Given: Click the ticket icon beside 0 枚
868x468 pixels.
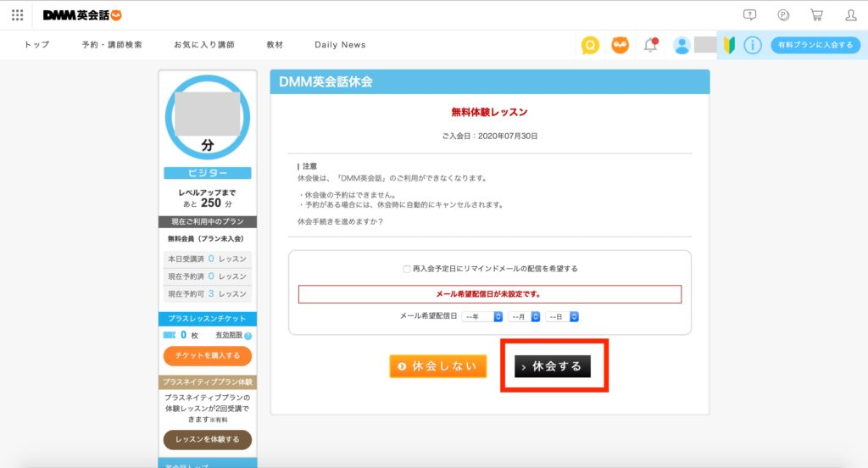Looking at the screenshot, I should pos(170,335).
